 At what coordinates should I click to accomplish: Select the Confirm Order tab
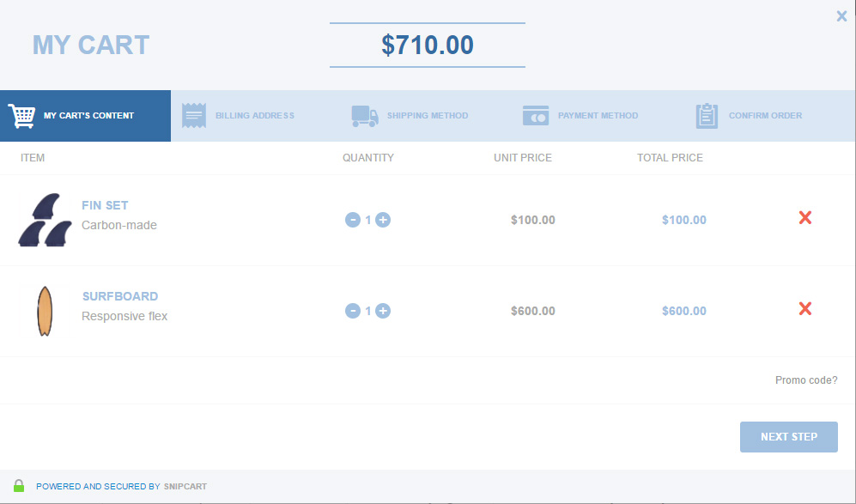(x=765, y=116)
